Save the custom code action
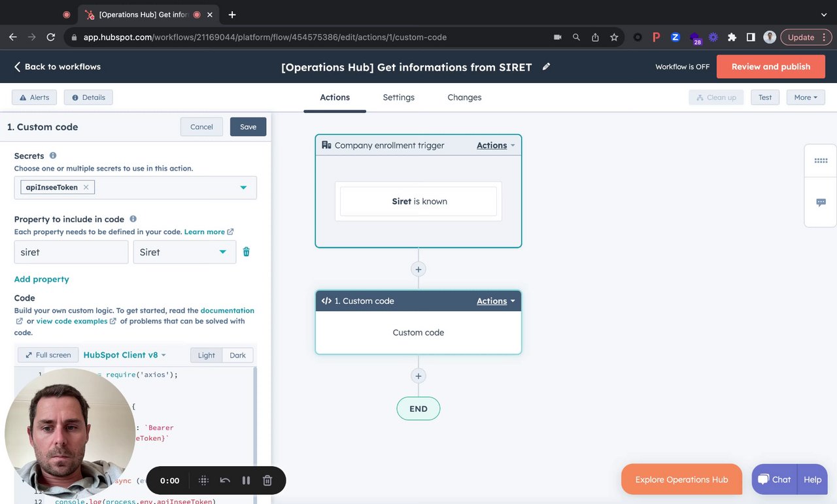The width and height of the screenshot is (837, 504). (248, 127)
